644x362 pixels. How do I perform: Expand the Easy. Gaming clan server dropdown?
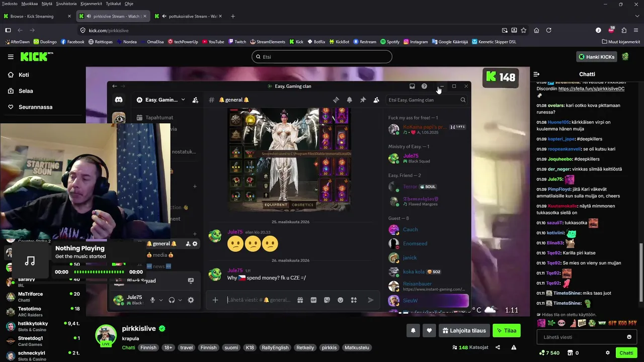(183, 100)
